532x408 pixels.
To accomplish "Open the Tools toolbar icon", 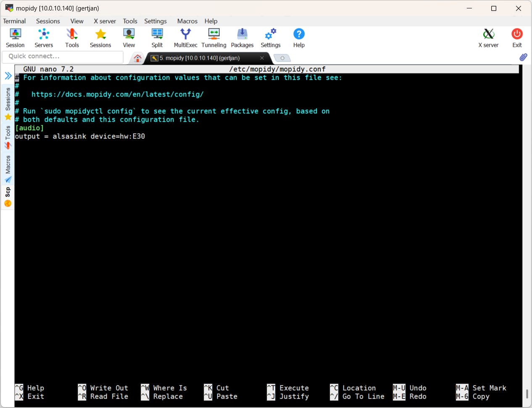I will coord(72,38).
